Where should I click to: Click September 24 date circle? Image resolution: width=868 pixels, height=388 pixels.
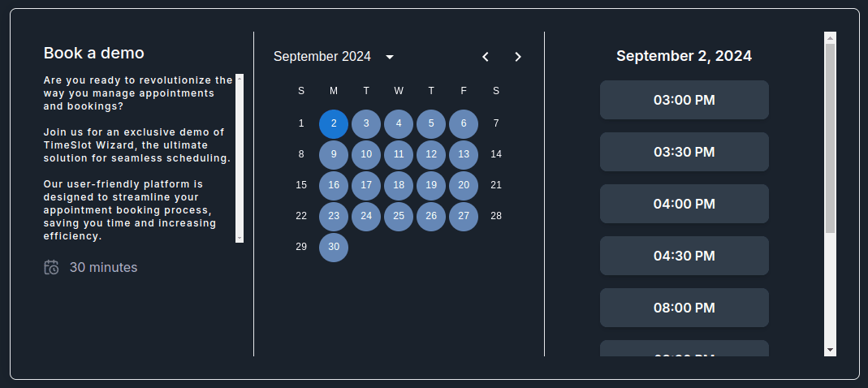coord(366,216)
